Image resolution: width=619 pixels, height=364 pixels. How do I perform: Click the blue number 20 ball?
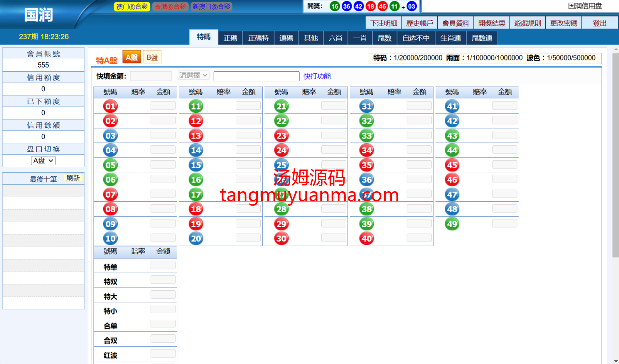196,238
